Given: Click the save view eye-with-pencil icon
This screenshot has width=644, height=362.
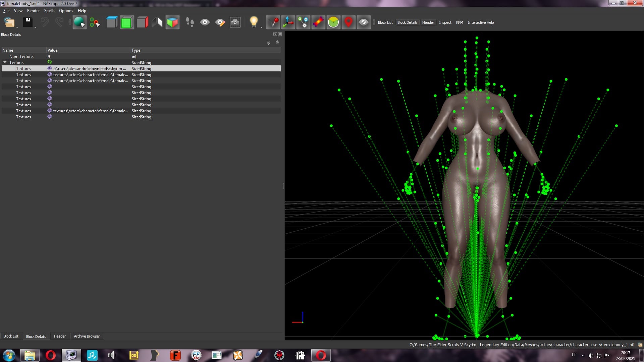Looking at the screenshot, I should point(220,22).
